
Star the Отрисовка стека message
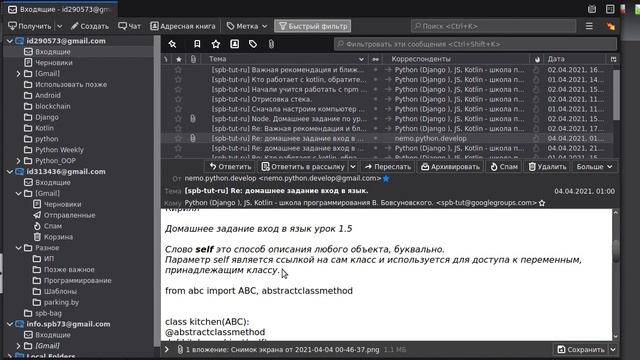click(x=178, y=99)
